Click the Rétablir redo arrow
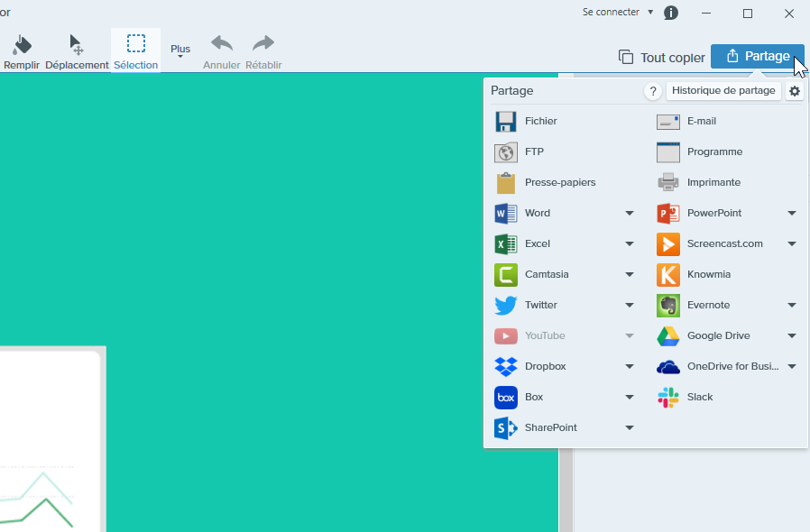This screenshot has height=532, width=810. [x=263, y=52]
